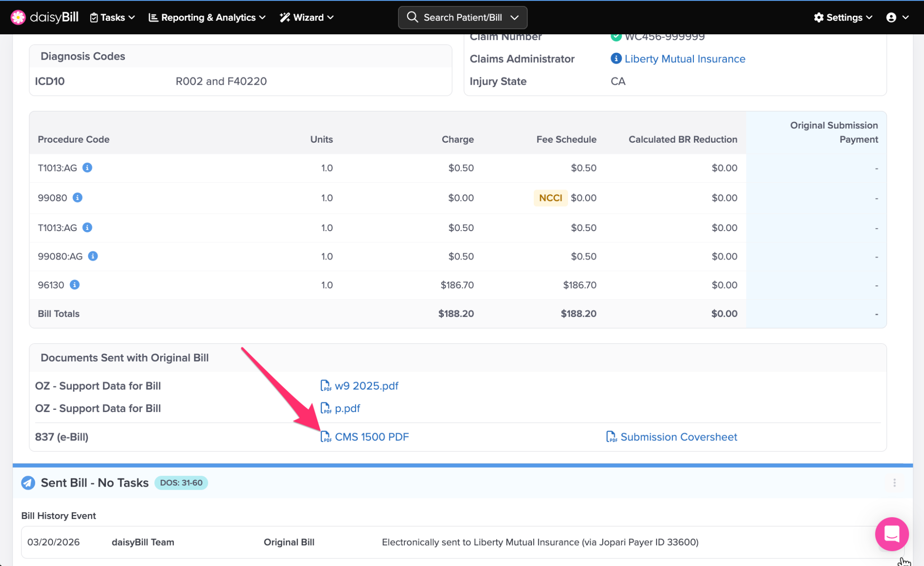The image size is (924, 566).
Task: Click the Search Patient/Bill field
Action: point(462,17)
